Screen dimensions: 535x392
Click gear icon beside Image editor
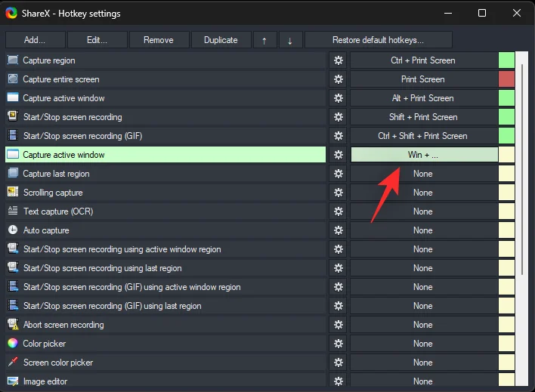coord(338,381)
